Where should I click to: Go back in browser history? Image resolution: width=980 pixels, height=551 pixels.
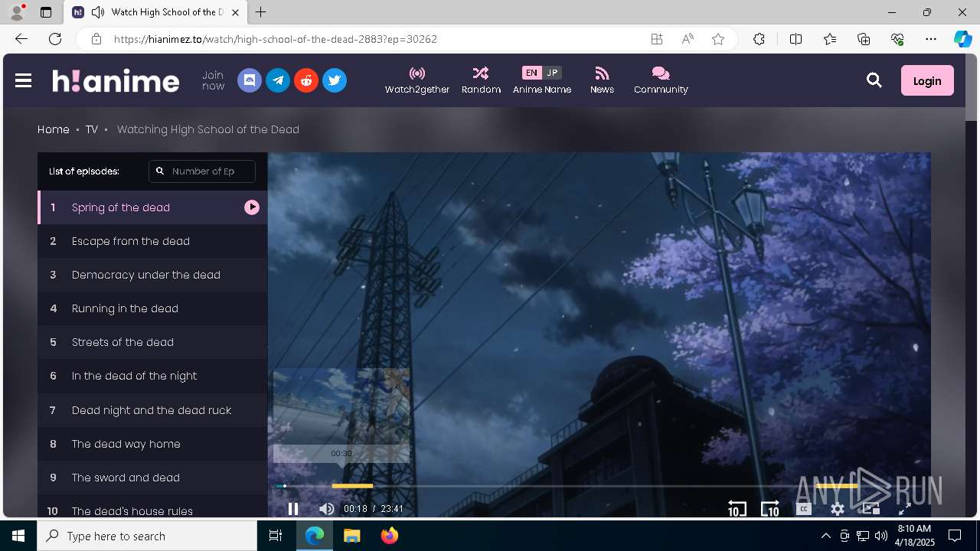click(21, 39)
